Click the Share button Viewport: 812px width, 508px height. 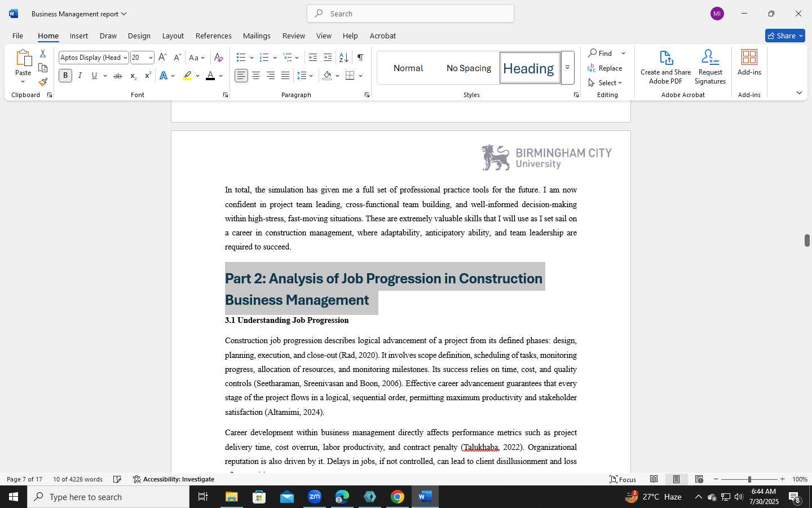click(x=785, y=36)
